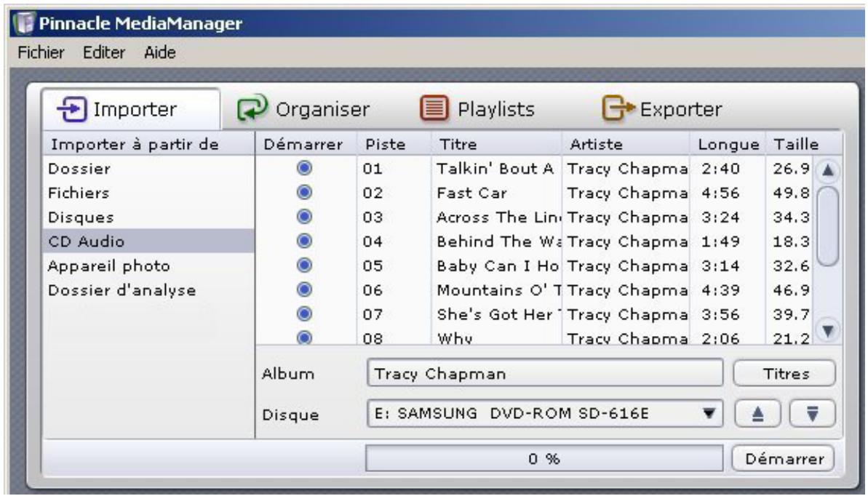Sort by the Longue column header
Image resolution: width=868 pixels, height=496 pixels.
click(x=728, y=144)
